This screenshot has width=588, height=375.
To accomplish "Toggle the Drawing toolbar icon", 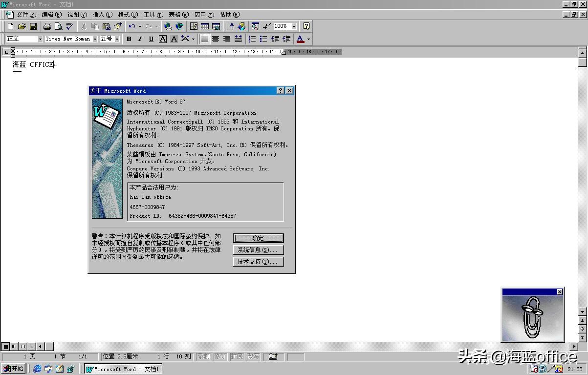I will pos(241,26).
